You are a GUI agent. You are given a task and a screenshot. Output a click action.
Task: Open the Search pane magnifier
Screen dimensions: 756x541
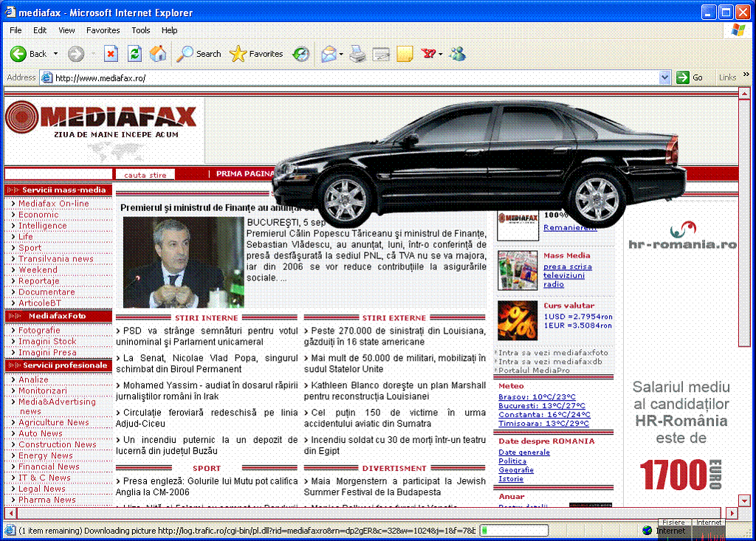tap(185, 54)
